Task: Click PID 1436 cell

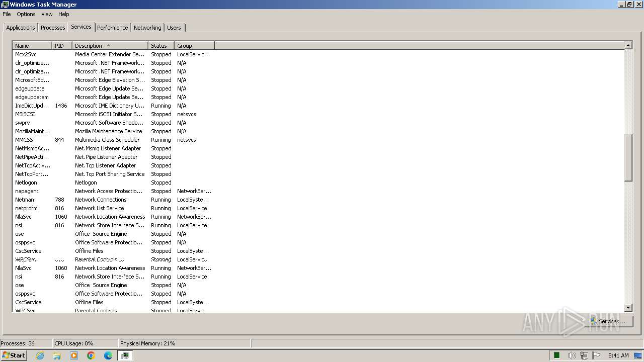Action: [x=61, y=106]
